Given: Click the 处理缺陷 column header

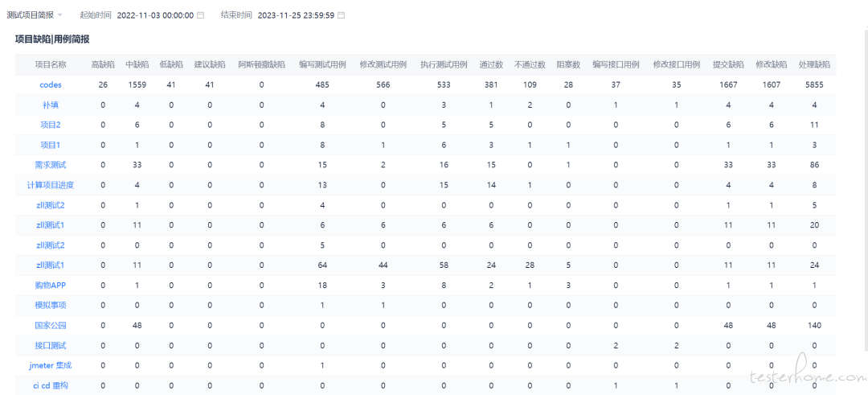Looking at the screenshot, I should pos(814,64).
